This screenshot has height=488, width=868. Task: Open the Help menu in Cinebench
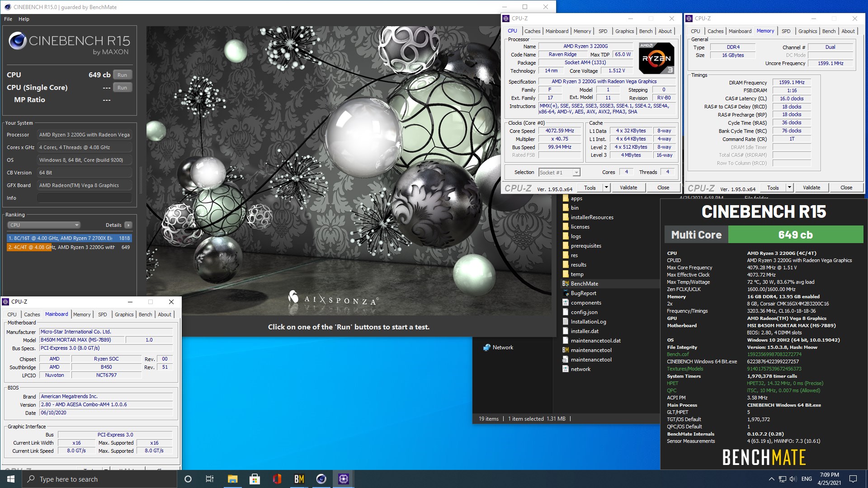[24, 19]
